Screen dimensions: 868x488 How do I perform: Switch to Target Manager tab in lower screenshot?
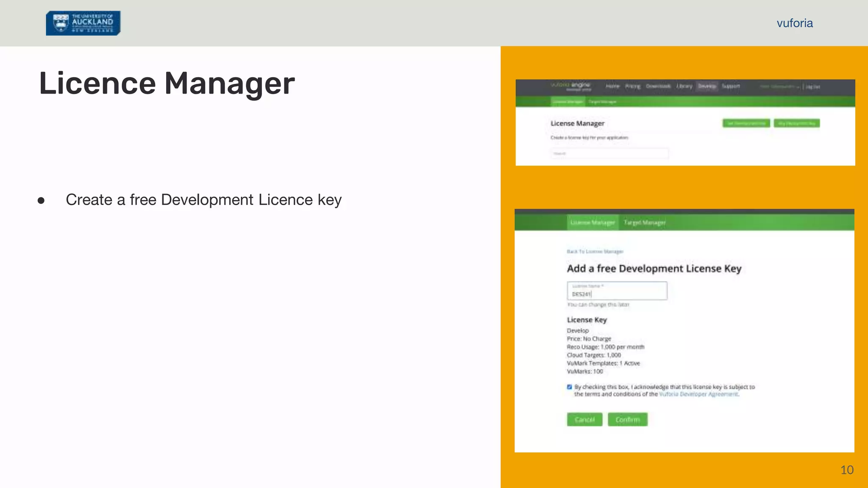point(644,223)
